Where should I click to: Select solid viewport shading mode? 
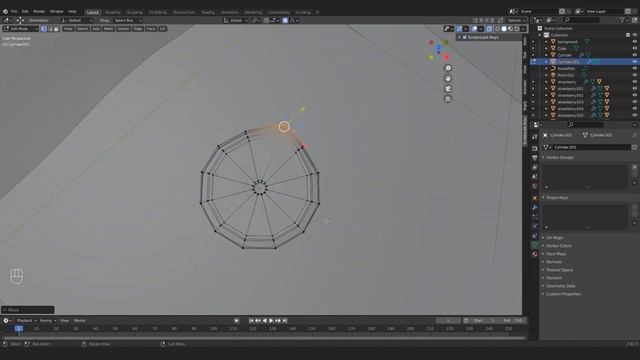[x=504, y=29]
